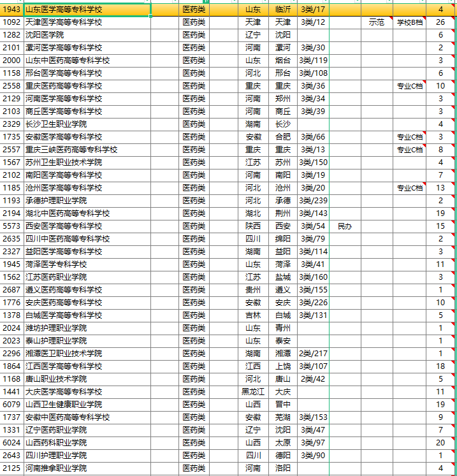Viewport: 457px width, 476px height.
Task: Click 重庆三峡医药高等专科学校 cell
Action: coord(87,150)
